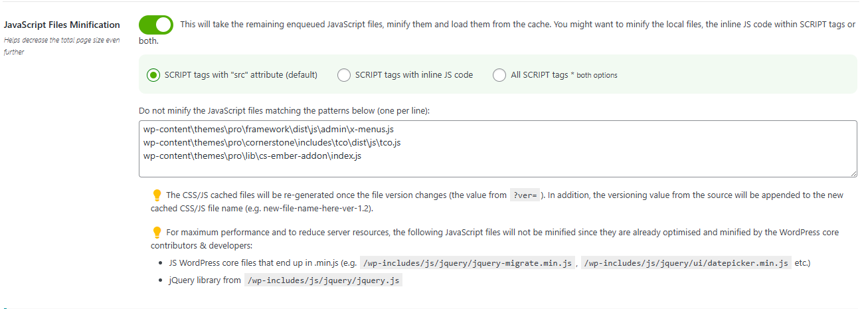Viewport: 868px width, 309px height.
Task: Place cursor on the tco.js pattern line
Action: click(x=272, y=143)
